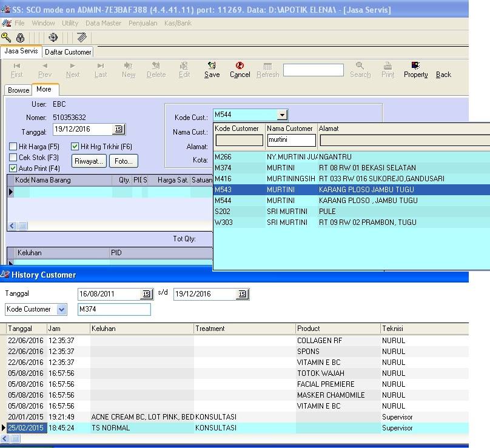The width and height of the screenshot is (490, 448).
Task: Go to First record
Action: (17, 70)
